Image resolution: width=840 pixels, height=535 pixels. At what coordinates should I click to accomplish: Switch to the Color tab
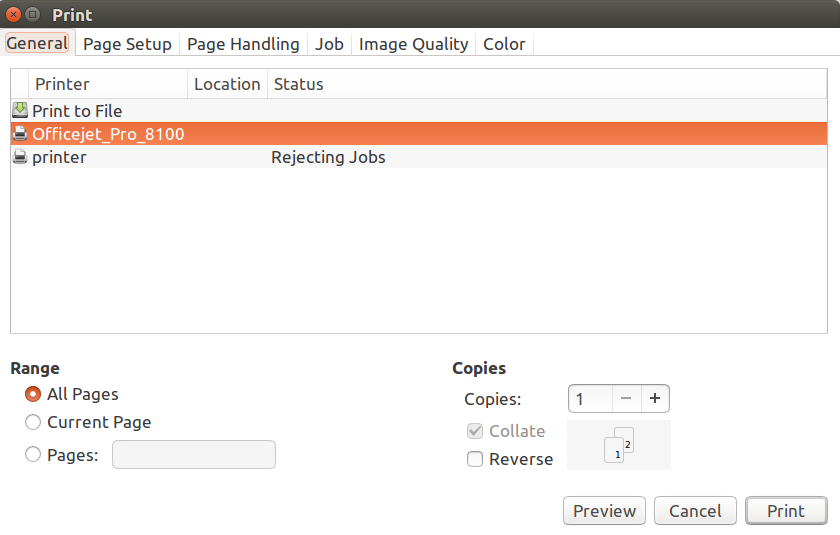[x=504, y=44]
